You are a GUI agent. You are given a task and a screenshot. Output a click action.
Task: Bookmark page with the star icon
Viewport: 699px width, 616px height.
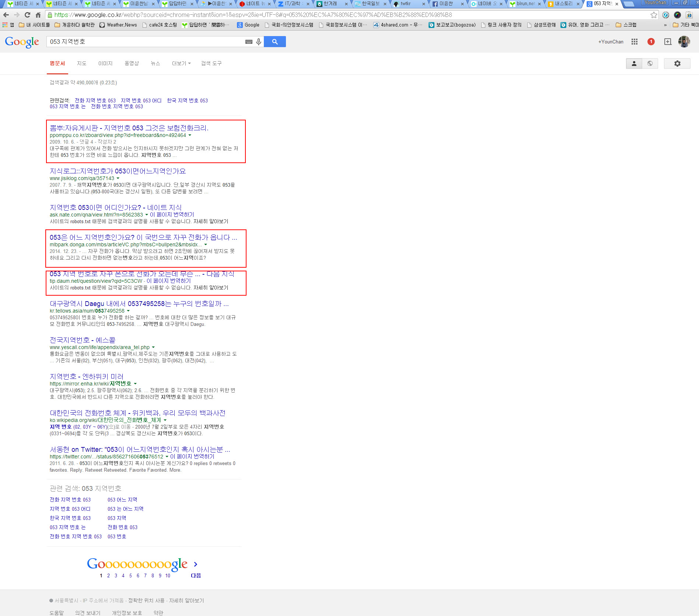click(x=654, y=15)
